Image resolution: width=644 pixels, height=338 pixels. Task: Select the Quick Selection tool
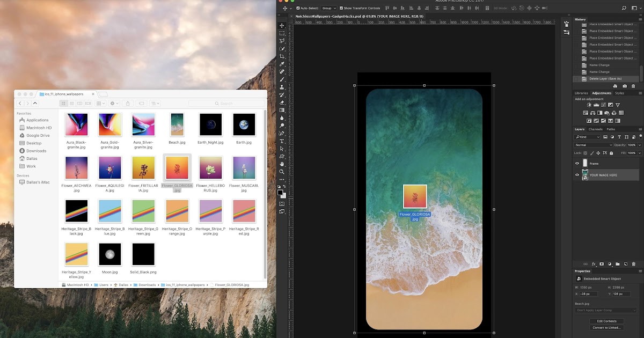pyautogui.click(x=282, y=48)
